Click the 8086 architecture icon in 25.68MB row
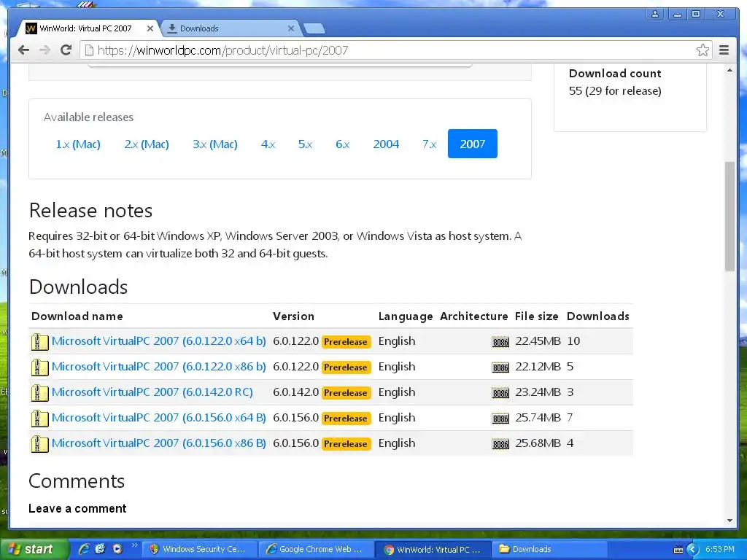The image size is (747, 560). click(x=500, y=444)
